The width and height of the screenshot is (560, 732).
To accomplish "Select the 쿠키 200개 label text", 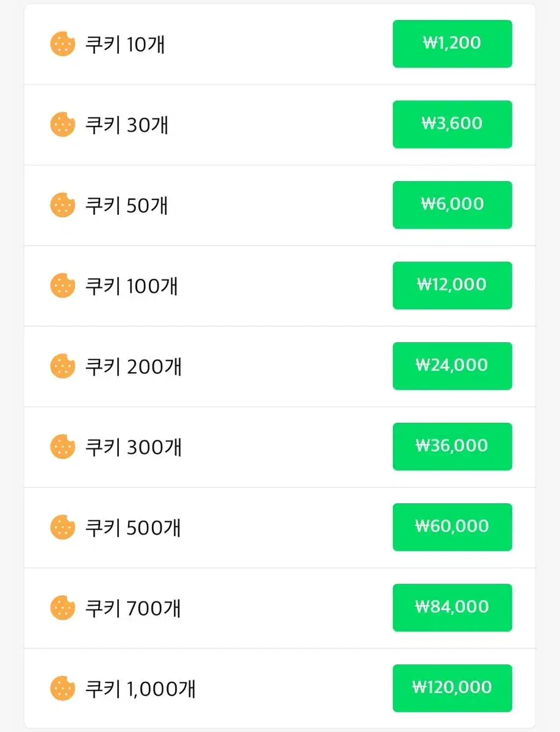I will pos(134,367).
